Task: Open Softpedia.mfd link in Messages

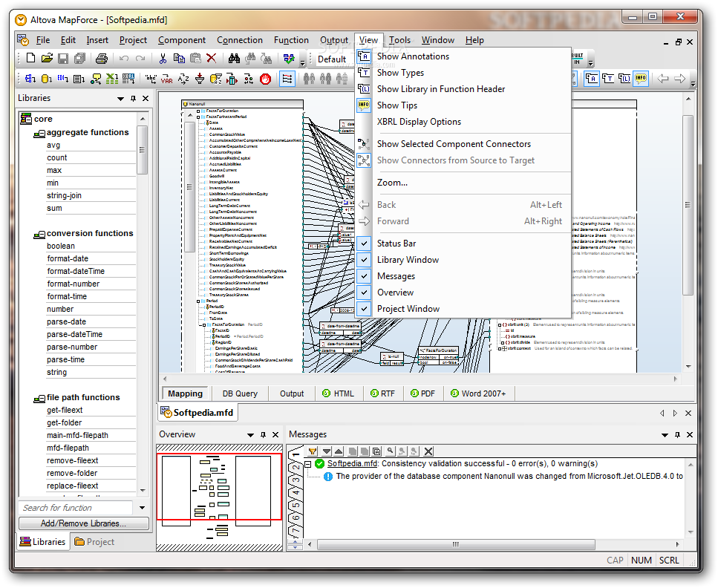Action: click(352, 464)
